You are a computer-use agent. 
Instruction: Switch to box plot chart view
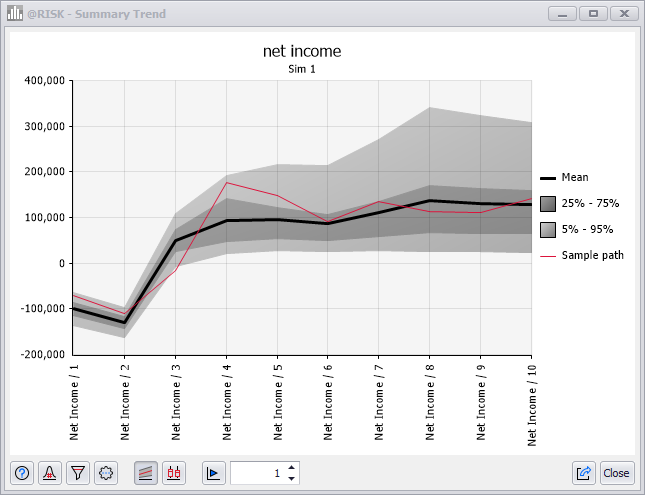coord(174,473)
